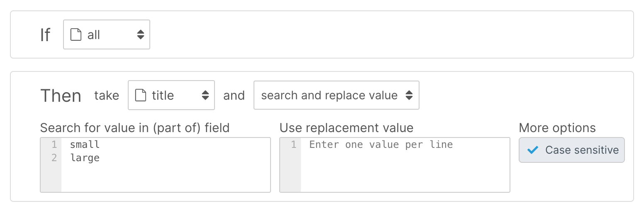This screenshot has height=211, width=644.
Task: Click the document icon beside "title"
Action: tap(141, 96)
